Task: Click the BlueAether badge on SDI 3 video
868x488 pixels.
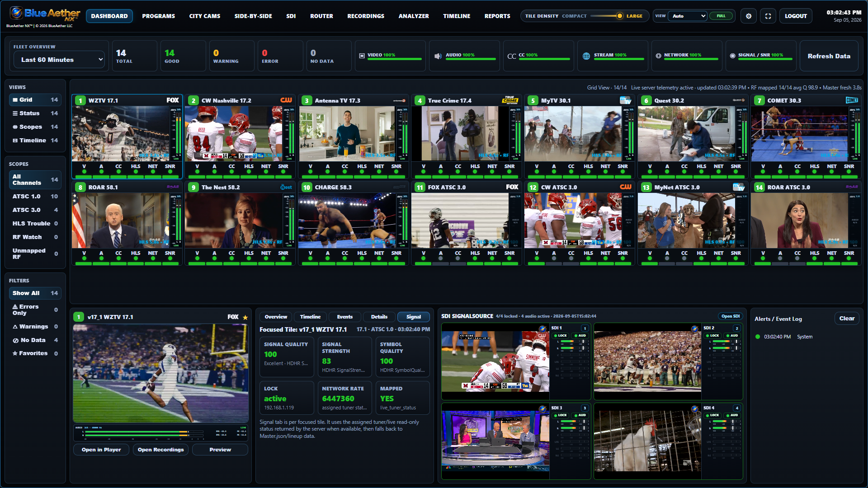Action: 542,408
